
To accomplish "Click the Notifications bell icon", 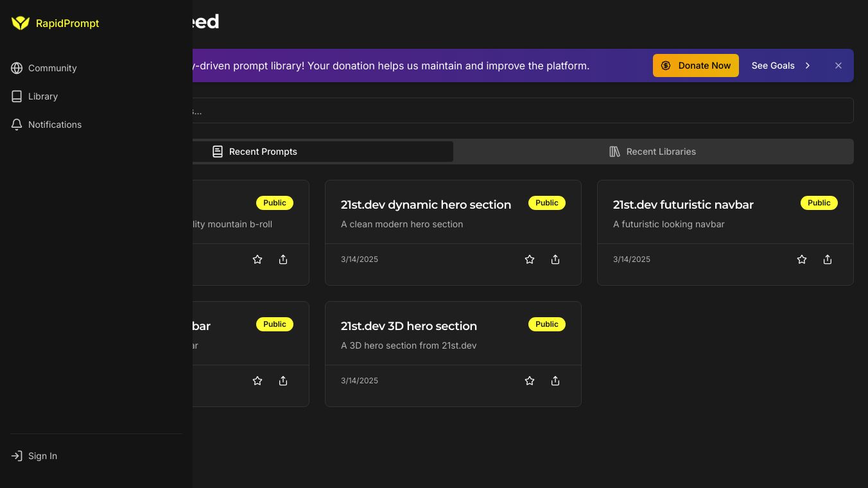I will coord(17,125).
